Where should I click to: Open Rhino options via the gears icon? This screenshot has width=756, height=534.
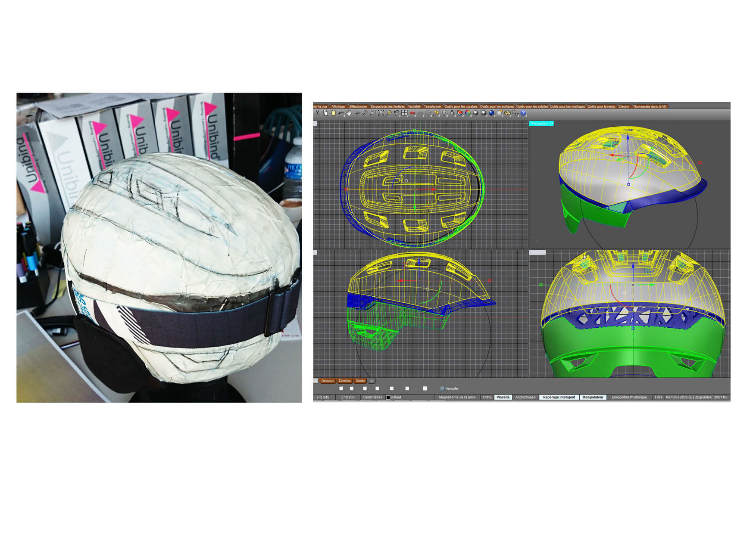tap(507, 113)
